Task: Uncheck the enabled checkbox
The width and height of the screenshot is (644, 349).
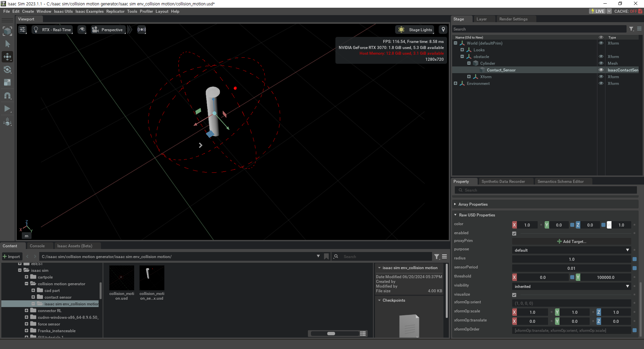Action: coord(514,233)
